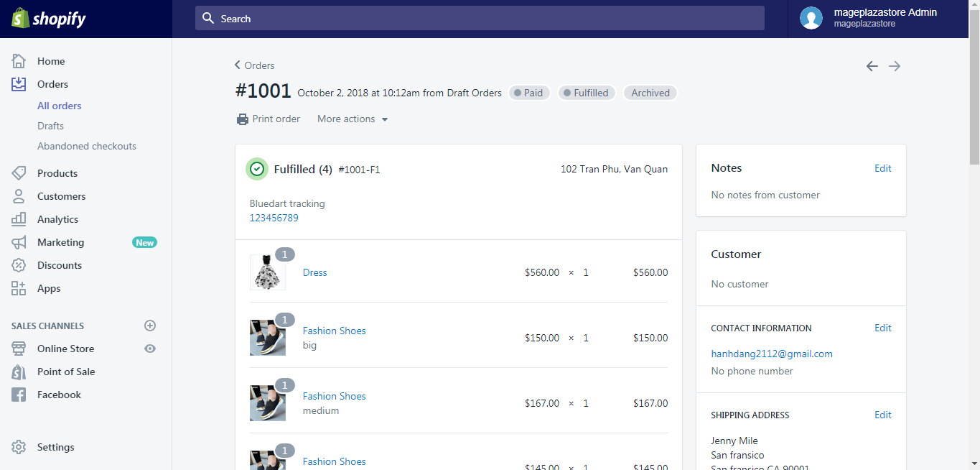Click Fashion Shoes big thumbnail
Screen dimensions: 980x470
pos(267,338)
